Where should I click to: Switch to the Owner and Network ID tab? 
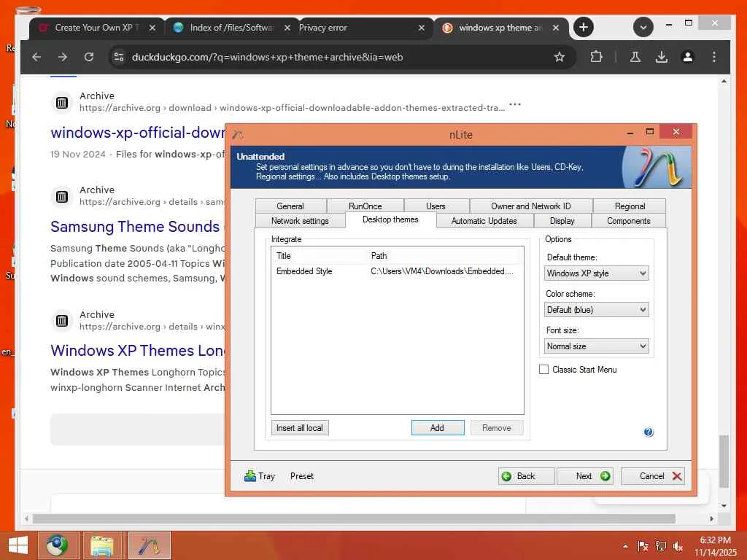coord(531,206)
